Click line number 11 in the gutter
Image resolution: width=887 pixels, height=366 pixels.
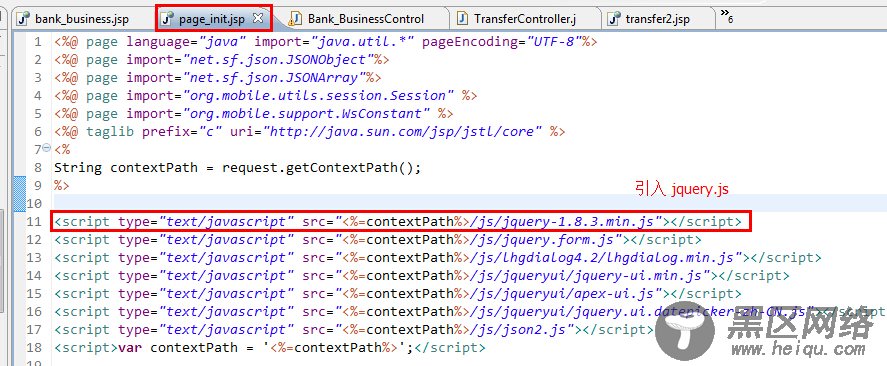click(34, 222)
